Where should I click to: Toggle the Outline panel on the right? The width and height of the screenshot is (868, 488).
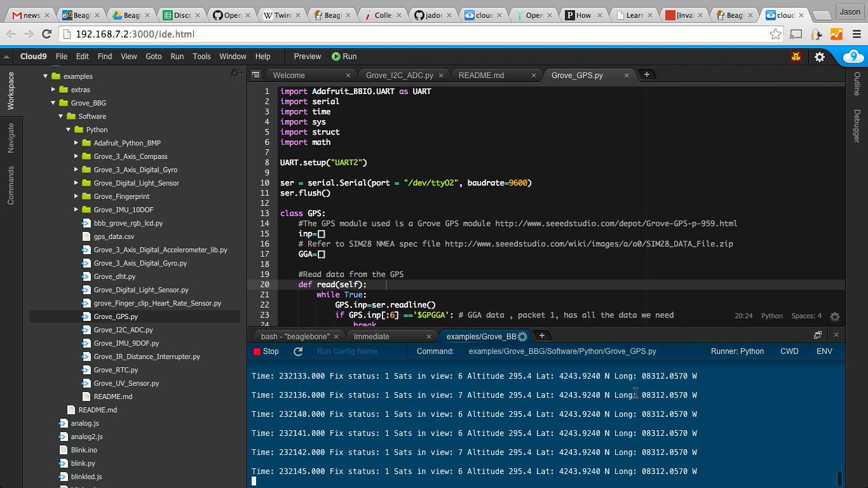click(x=857, y=84)
